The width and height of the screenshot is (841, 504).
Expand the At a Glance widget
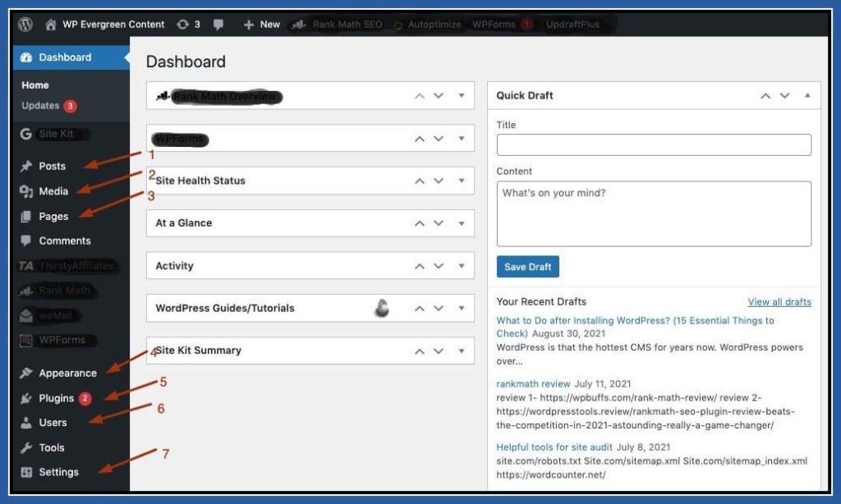[462, 223]
